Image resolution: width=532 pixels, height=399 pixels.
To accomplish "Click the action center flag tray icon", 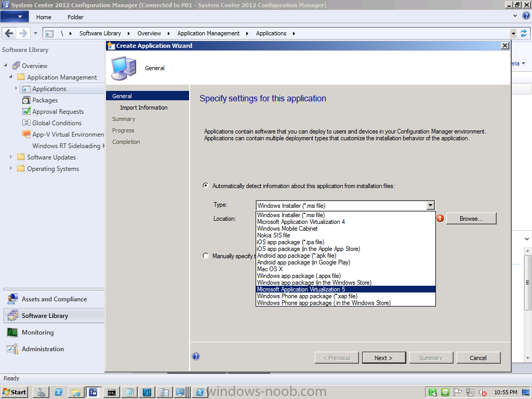I will pos(458,392).
